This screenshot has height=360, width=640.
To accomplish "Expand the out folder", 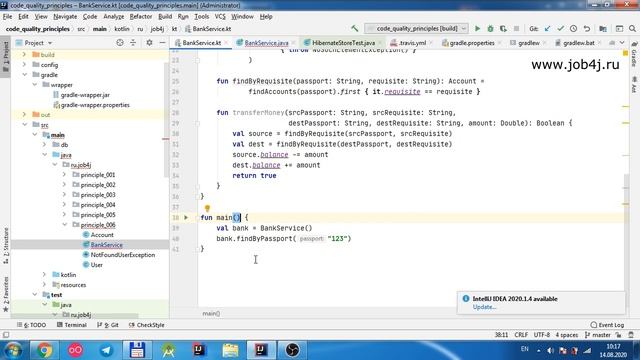I will pos(24,115).
